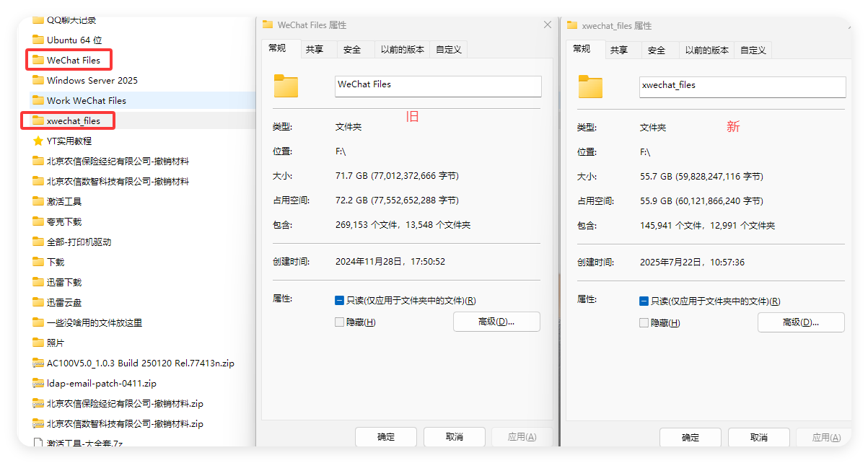Click 高级(D)... button in xwechat_files 属性
The height and width of the screenshot is (463, 868).
[801, 322]
